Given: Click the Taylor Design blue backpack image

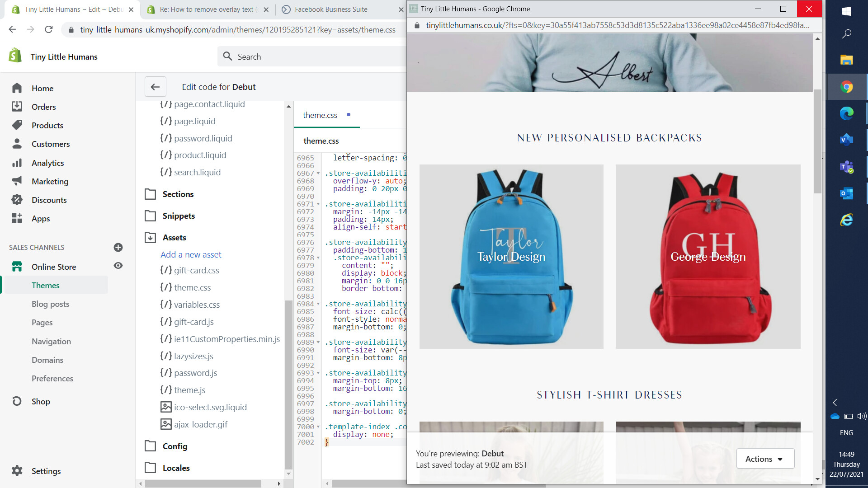Looking at the screenshot, I should click(x=511, y=257).
